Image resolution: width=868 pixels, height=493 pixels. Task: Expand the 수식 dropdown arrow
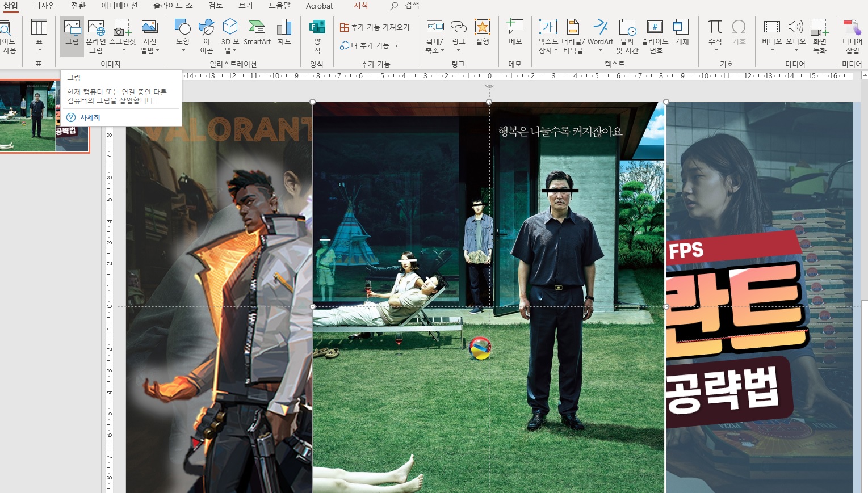click(715, 50)
